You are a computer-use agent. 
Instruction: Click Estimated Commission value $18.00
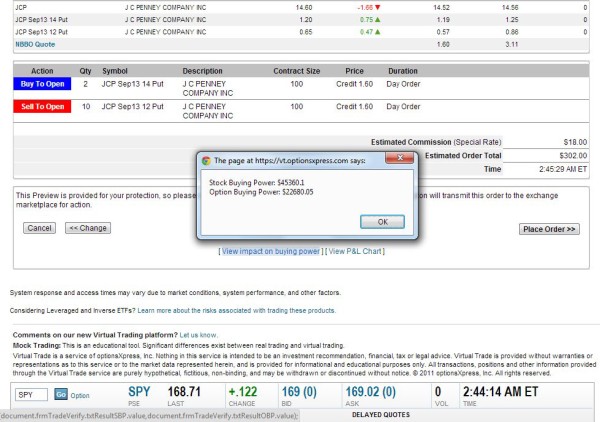coord(575,142)
